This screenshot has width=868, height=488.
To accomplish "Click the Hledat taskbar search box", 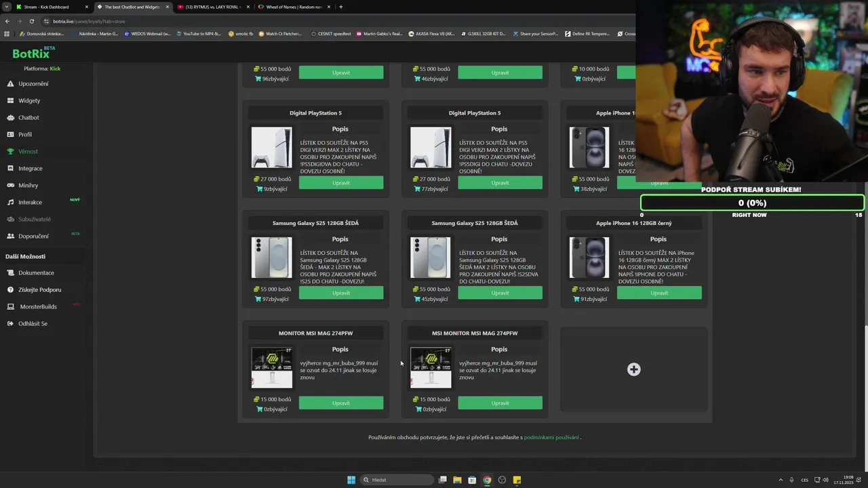I will pos(397,480).
